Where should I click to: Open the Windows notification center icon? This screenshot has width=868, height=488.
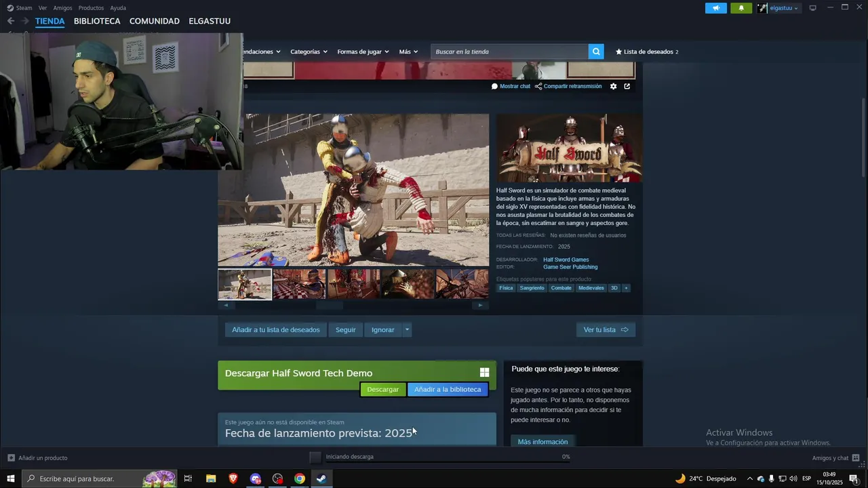854,479
